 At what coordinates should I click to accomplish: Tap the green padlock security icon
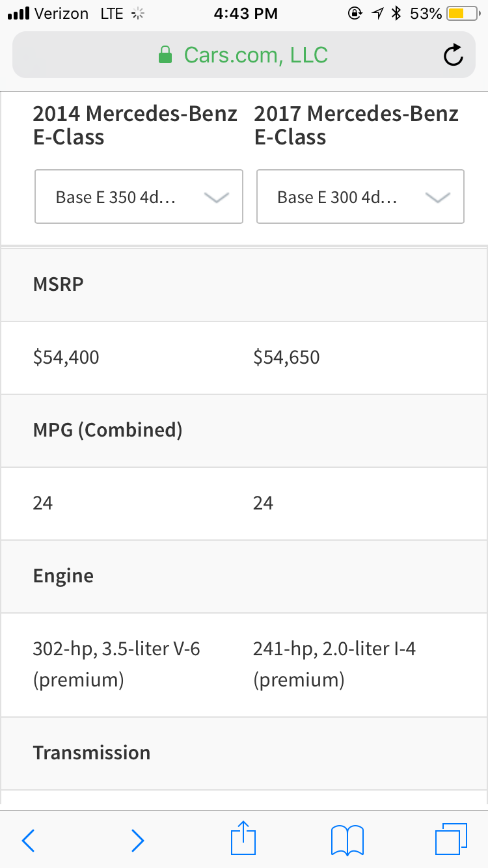pyautogui.click(x=165, y=55)
